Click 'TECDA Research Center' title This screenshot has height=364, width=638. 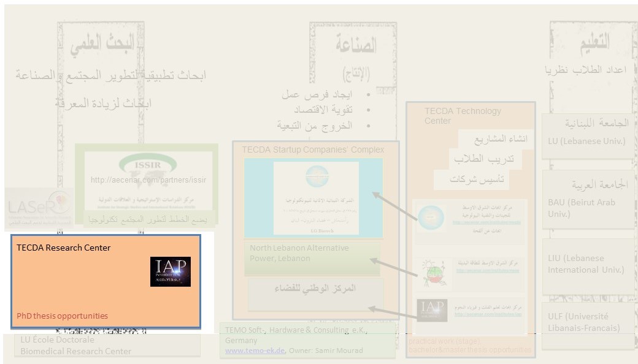point(63,248)
